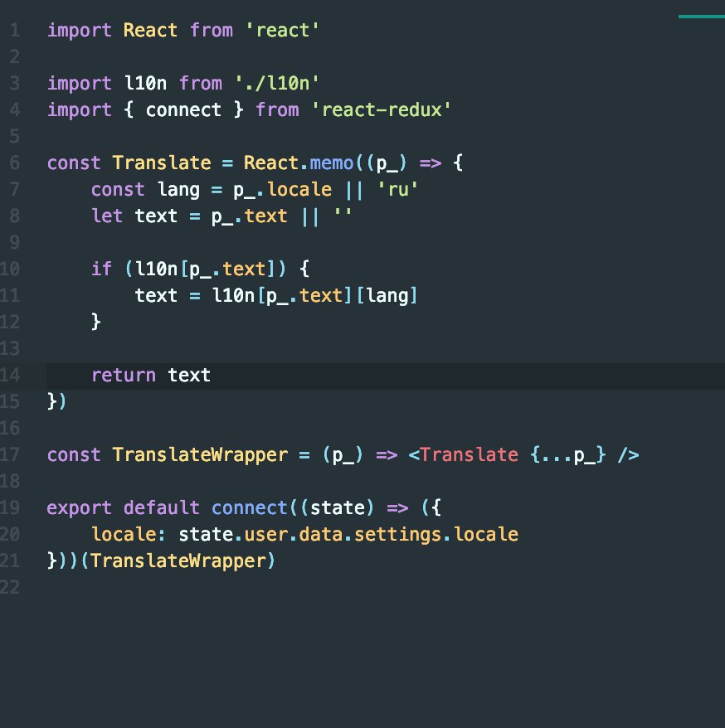Click gutter line number 1
725x728 pixels.
click(x=14, y=31)
